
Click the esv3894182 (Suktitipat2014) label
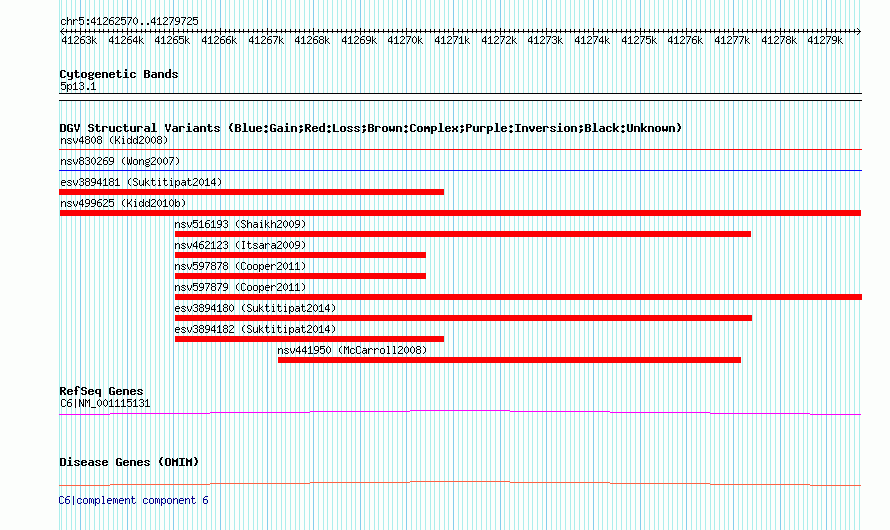(255, 329)
